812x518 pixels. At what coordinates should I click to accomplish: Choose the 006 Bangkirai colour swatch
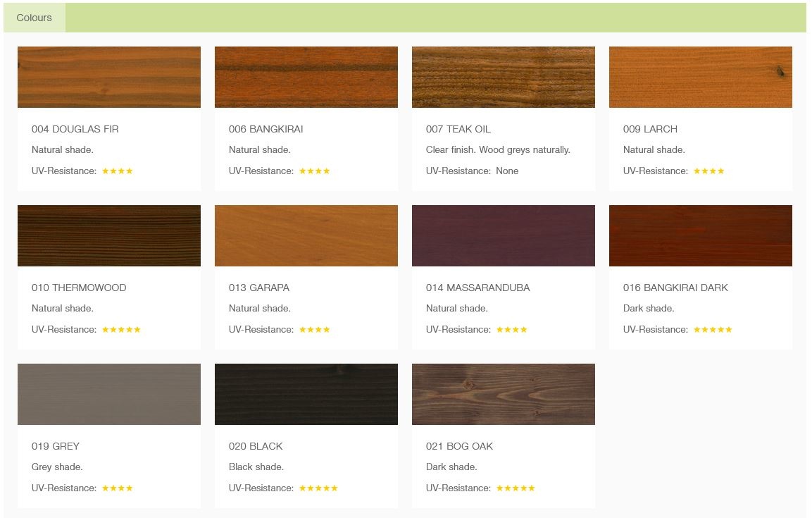306,77
